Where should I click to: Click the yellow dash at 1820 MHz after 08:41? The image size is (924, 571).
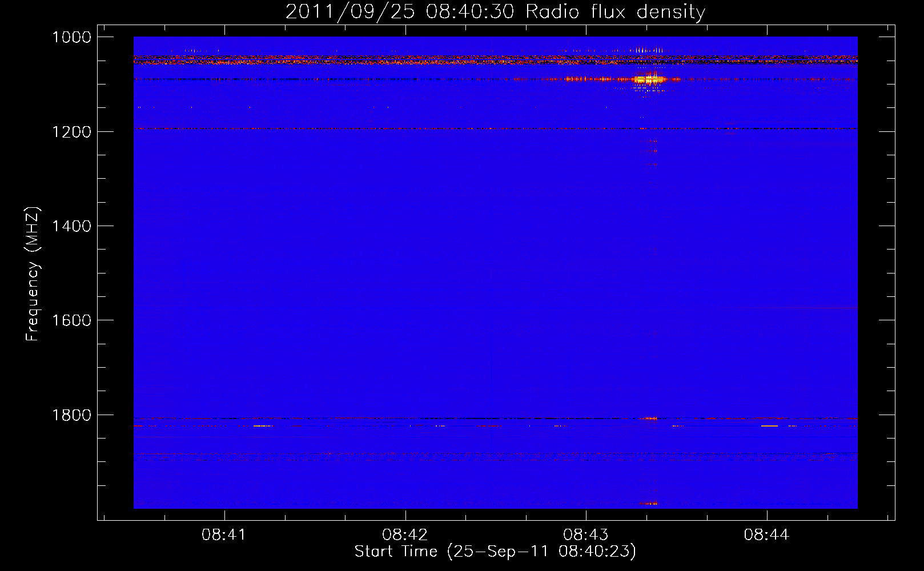click(263, 426)
